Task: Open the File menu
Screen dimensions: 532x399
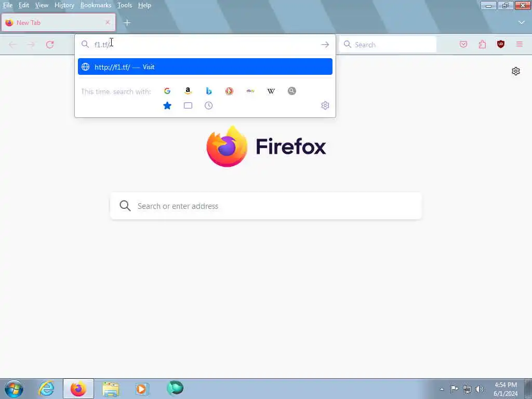Action: (x=7, y=5)
